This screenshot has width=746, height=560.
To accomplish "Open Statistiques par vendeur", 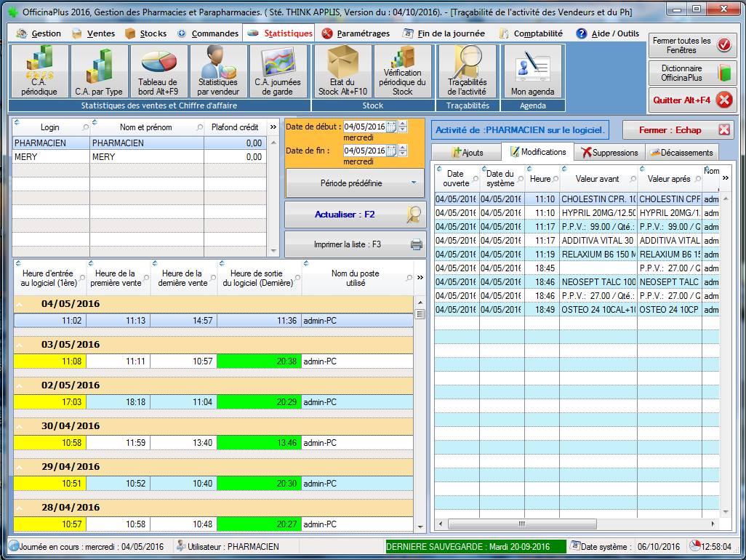I will [x=218, y=71].
